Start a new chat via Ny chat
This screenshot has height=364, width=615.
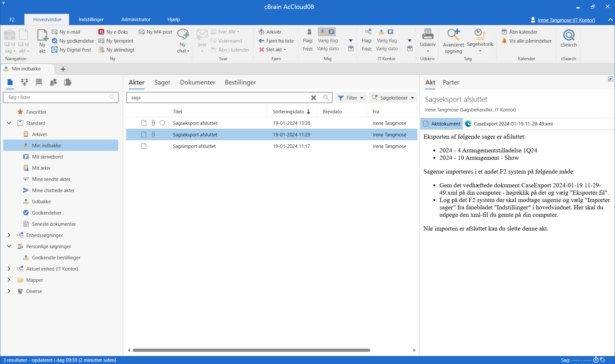click(x=183, y=41)
